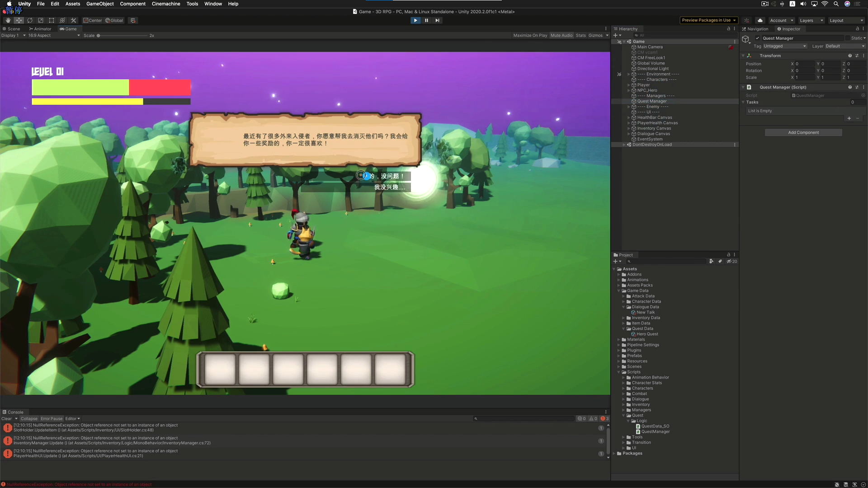Select the Rotate tool
This screenshot has width=868, height=488.
tap(30, 20)
